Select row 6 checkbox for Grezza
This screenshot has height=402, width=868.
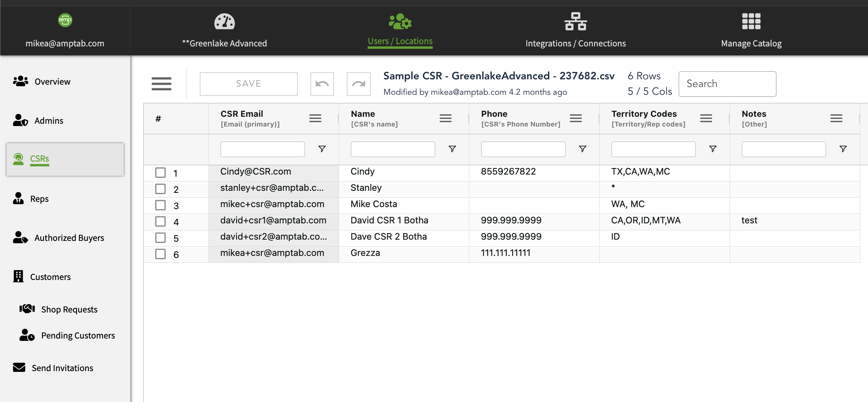click(160, 254)
